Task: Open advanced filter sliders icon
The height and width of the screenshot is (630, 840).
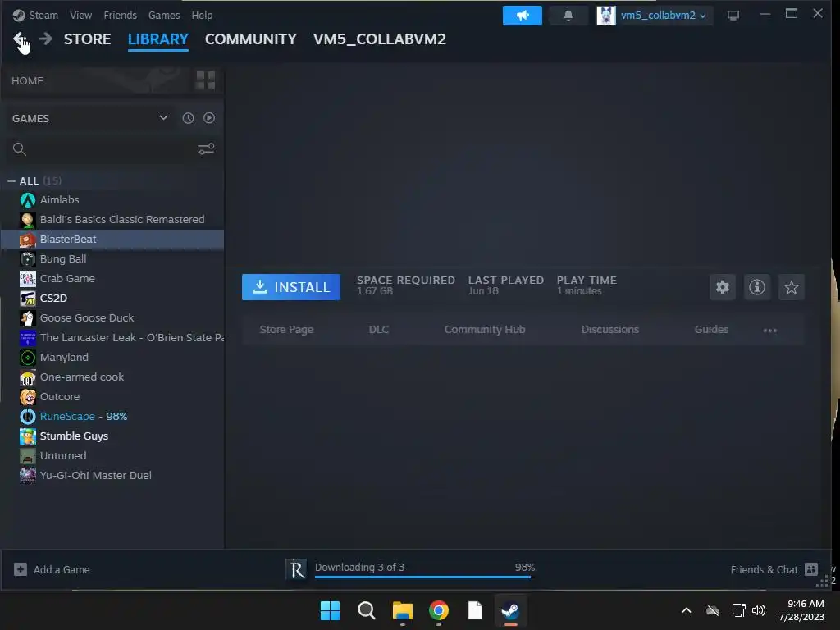Action: point(206,149)
